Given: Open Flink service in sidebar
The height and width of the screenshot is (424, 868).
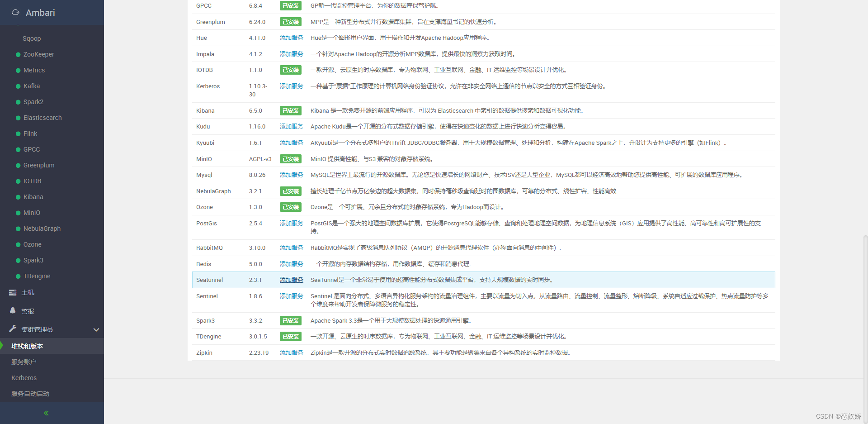Looking at the screenshot, I should tap(30, 133).
